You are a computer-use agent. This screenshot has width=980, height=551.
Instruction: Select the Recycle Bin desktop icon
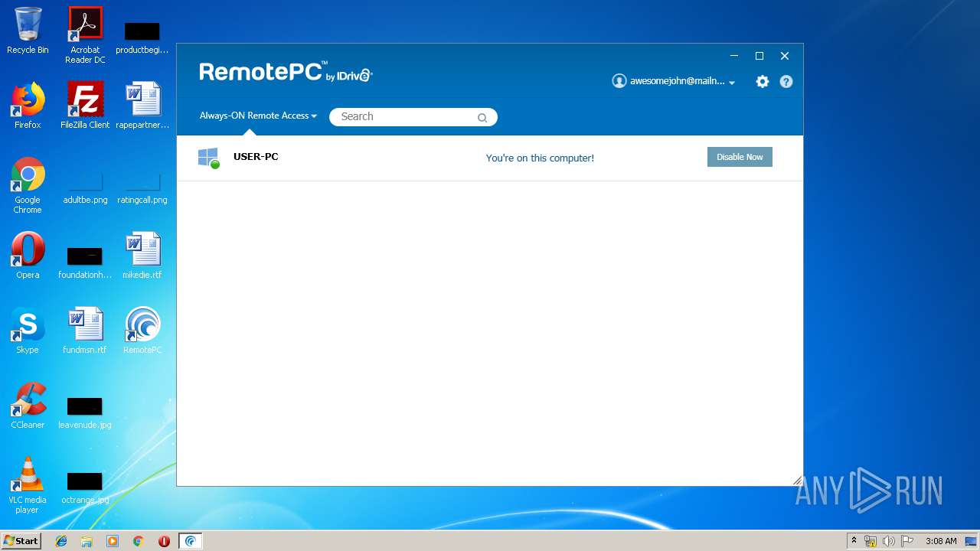tap(28, 31)
